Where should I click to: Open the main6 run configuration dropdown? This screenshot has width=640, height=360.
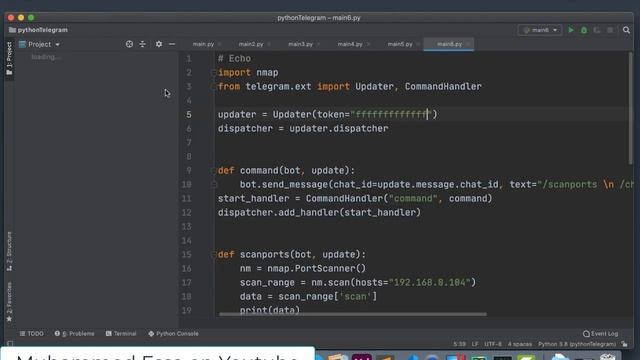coord(540,30)
